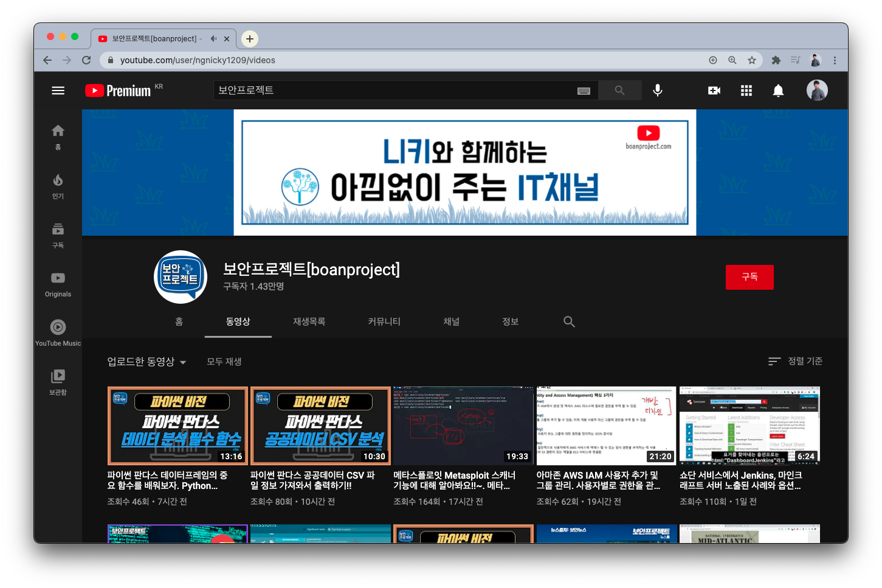Open the create video camera icon
Viewport: 882px width, 588px height.
pos(714,91)
